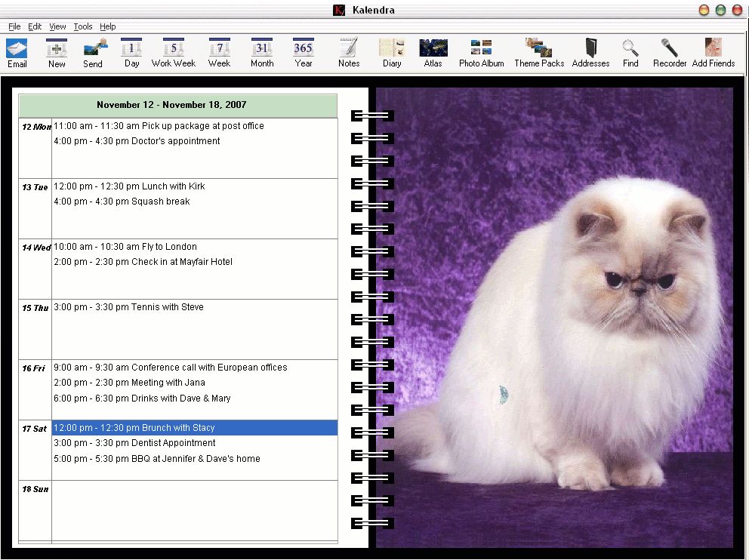This screenshot has height=560, width=749.
Task: Click the Add Friends icon
Action: click(714, 53)
